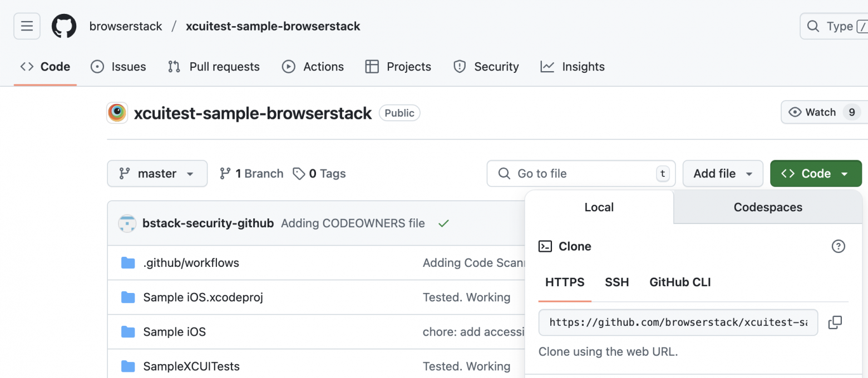The height and width of the screenshot is (378, 868).
Task: Click the eye icon on Watch button
Action: click(x=795, y=112)
